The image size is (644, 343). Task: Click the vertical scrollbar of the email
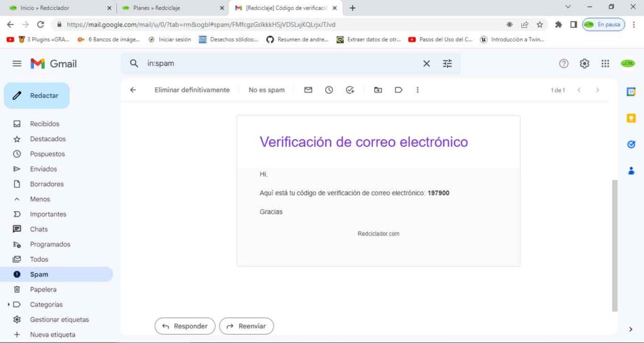(x=615, y=245)
